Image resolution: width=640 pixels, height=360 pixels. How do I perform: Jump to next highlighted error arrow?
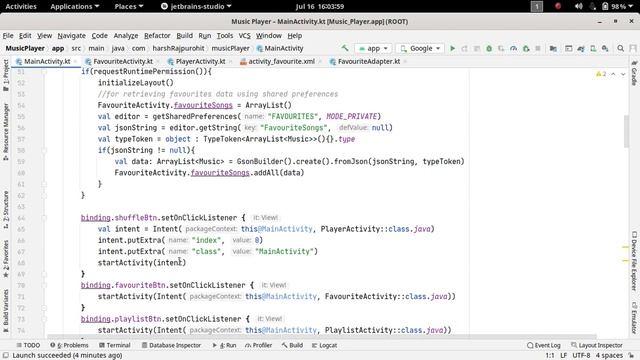click(623, 74)
